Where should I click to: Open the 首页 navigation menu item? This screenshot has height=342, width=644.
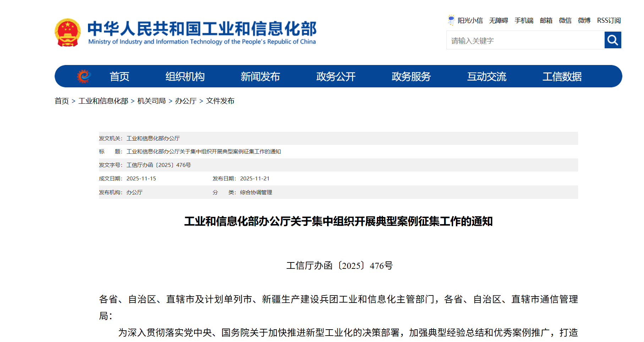119,77
